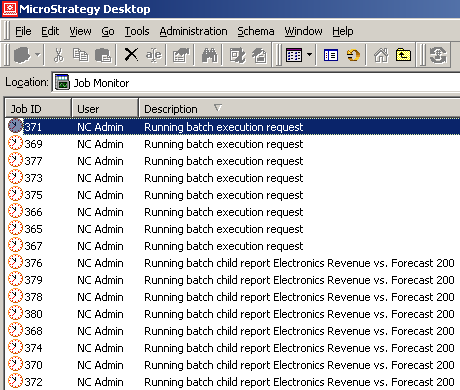Image resolution: width=460 pixels, height=390 pixels.
Task: Open the File menu
Action: 23,31
